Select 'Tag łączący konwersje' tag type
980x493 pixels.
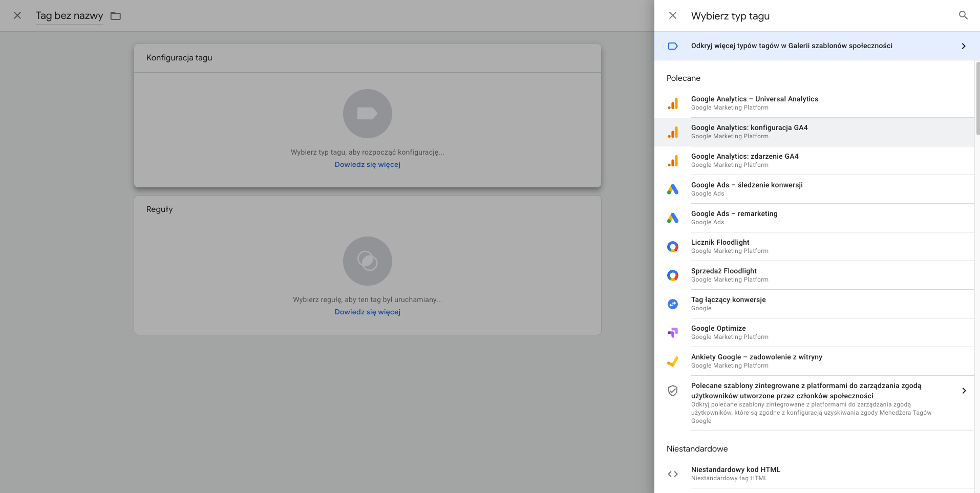814,304
